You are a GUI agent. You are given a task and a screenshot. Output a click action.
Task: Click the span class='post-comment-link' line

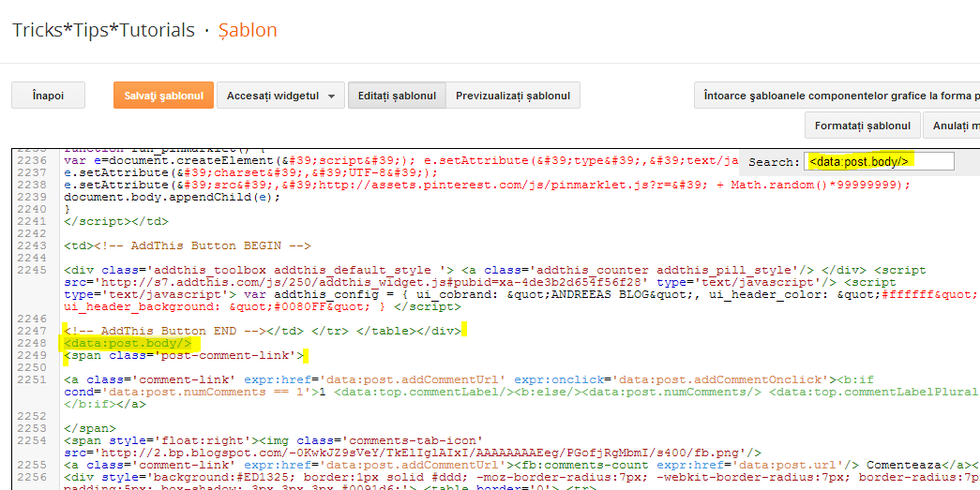(184, 356)
